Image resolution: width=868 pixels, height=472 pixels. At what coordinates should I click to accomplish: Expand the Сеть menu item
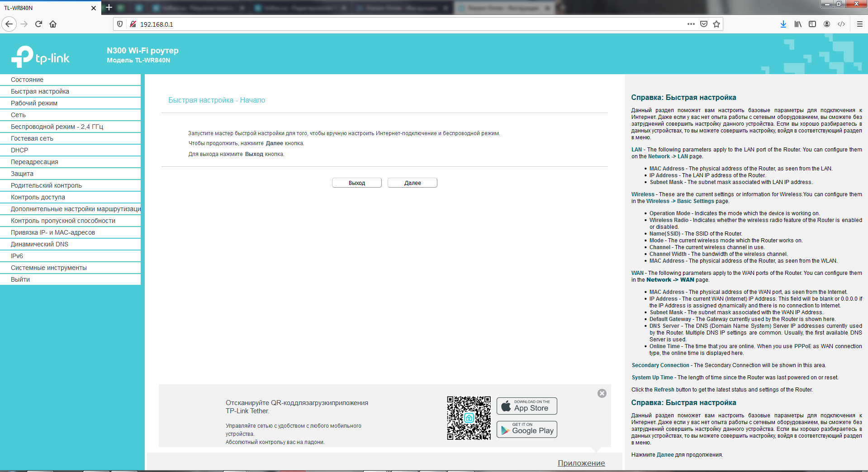click(70, 115)
